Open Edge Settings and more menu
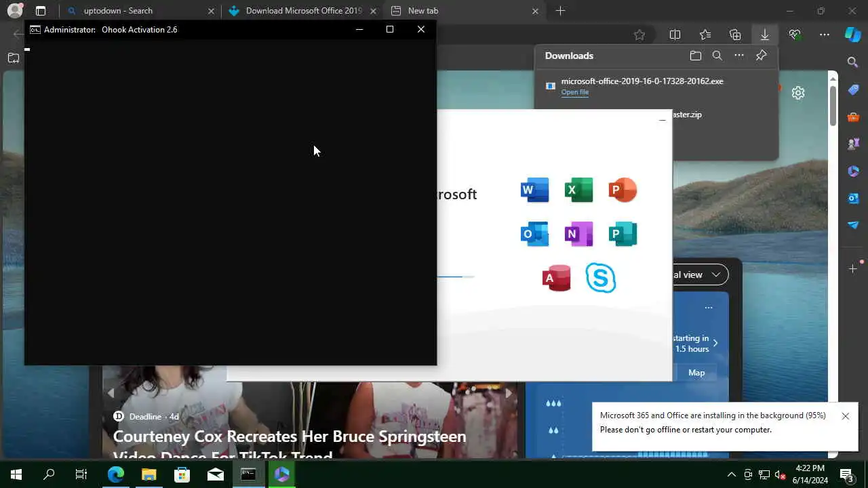Screen dimensions: 868x488 (825, 35)
